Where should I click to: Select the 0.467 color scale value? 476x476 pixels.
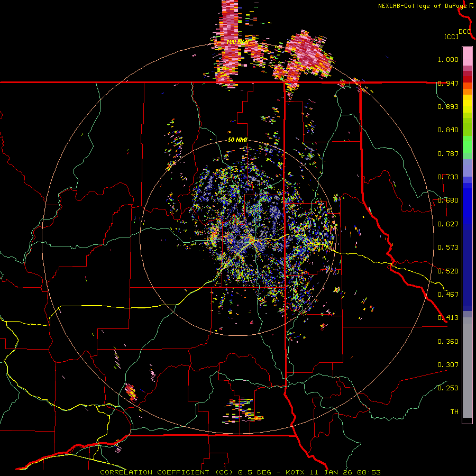(x=448, y=294)
